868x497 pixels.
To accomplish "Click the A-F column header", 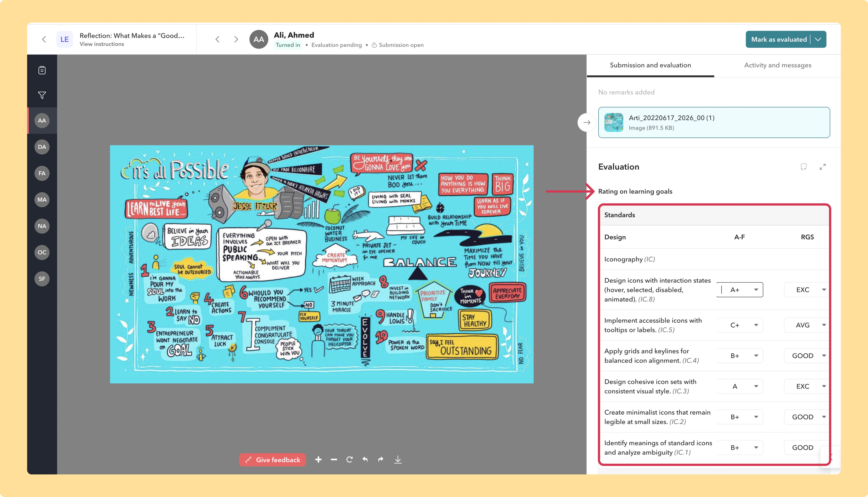I will (x=740, y=237).
